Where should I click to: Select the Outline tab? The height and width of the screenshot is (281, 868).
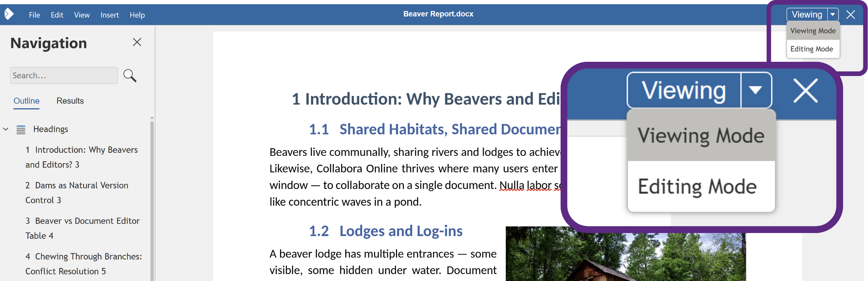pyautogui.click(x=26, y=101)
